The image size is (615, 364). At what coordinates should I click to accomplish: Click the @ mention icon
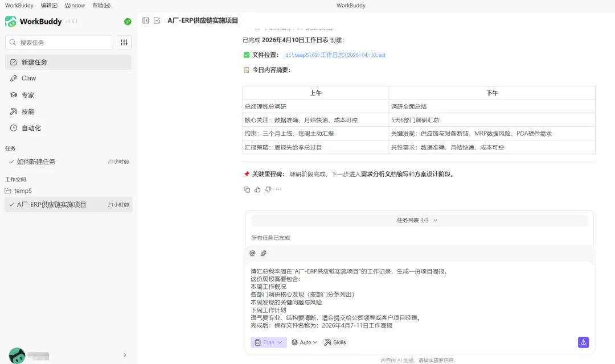point(252,253)
